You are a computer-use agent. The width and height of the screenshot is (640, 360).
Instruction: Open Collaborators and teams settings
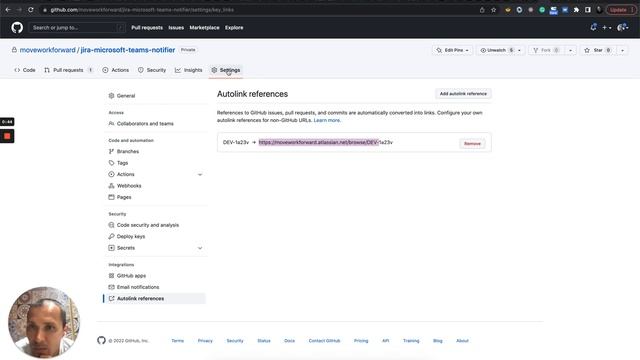[145, 123]
